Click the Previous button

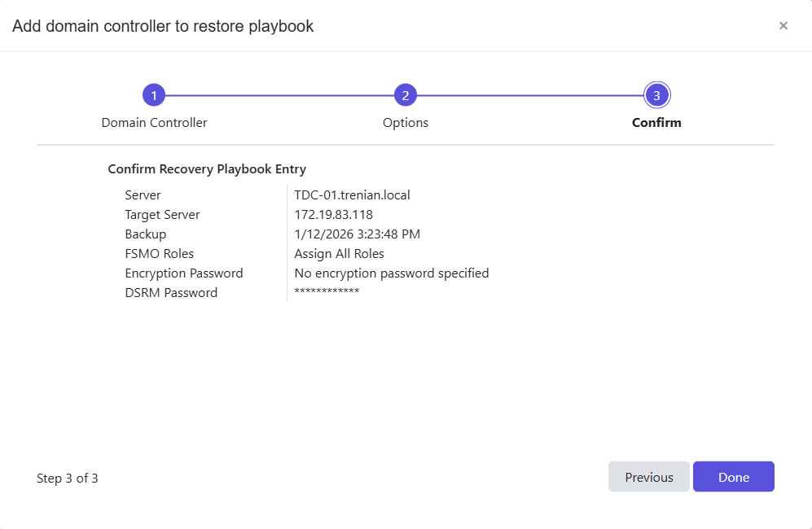[x=648, y=477]
